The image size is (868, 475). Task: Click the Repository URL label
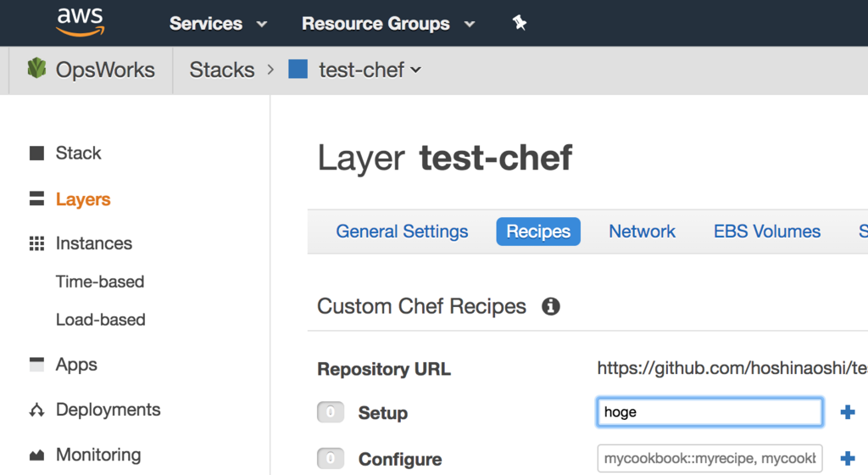(384, 369)
